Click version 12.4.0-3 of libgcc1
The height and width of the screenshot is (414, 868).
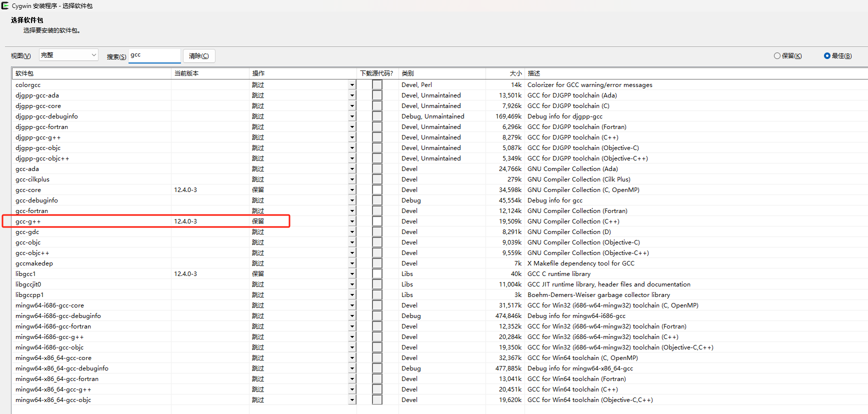185,274
